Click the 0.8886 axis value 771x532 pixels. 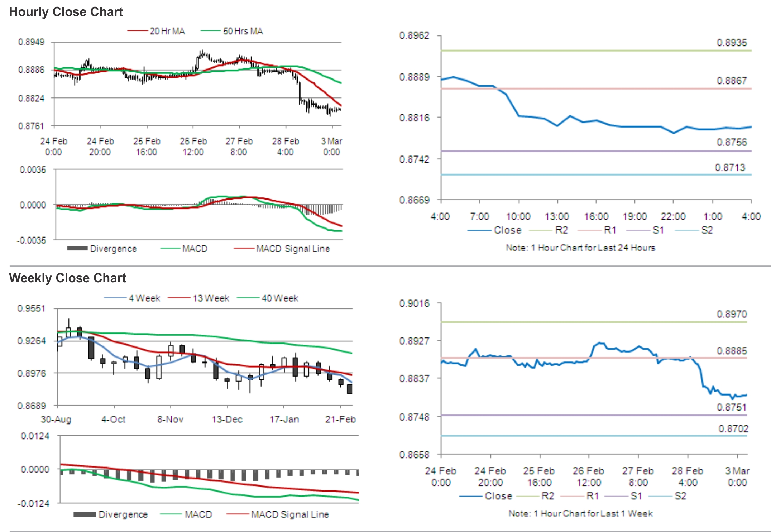[x=32, y=70]
